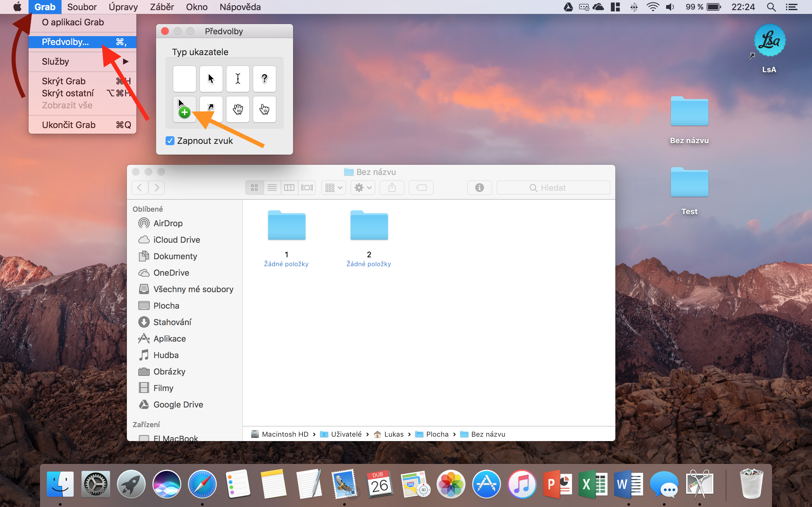Select the I-beam pointer type
Screen dimensions: 812x507
tap(238, 79)
